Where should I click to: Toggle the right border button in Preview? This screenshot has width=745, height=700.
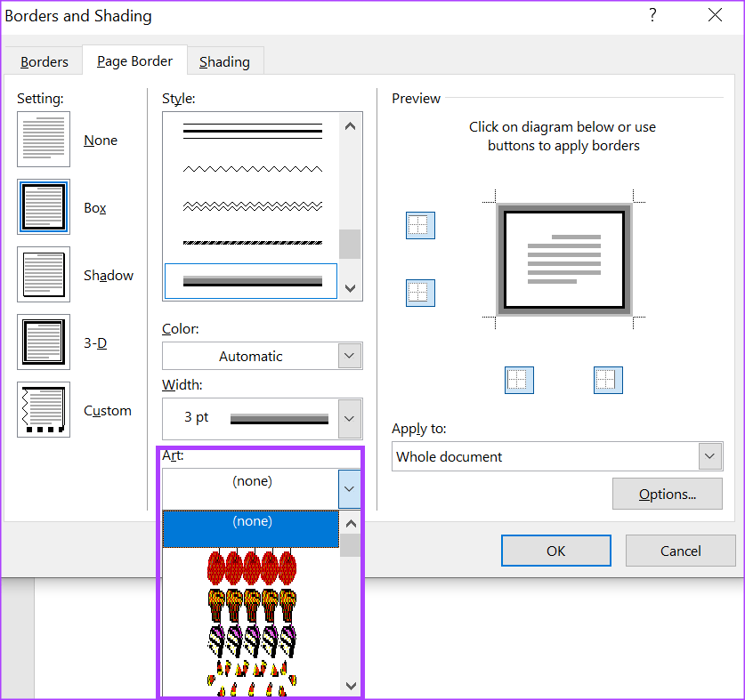[x=608, y=380]
